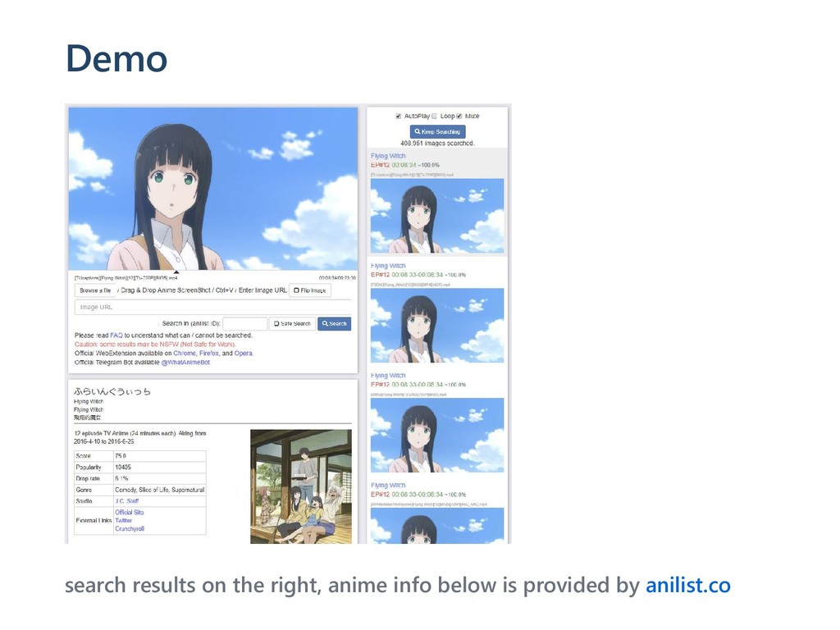The width and height of the screenshot is (840, 630).
Task: Click the timeline marker under the preview
Action: pos(176,272)
